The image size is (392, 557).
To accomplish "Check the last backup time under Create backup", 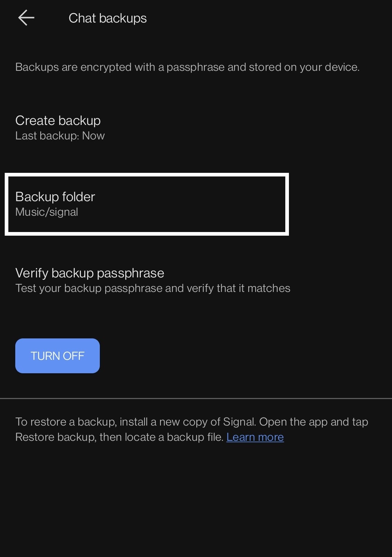I will (60, 136).
